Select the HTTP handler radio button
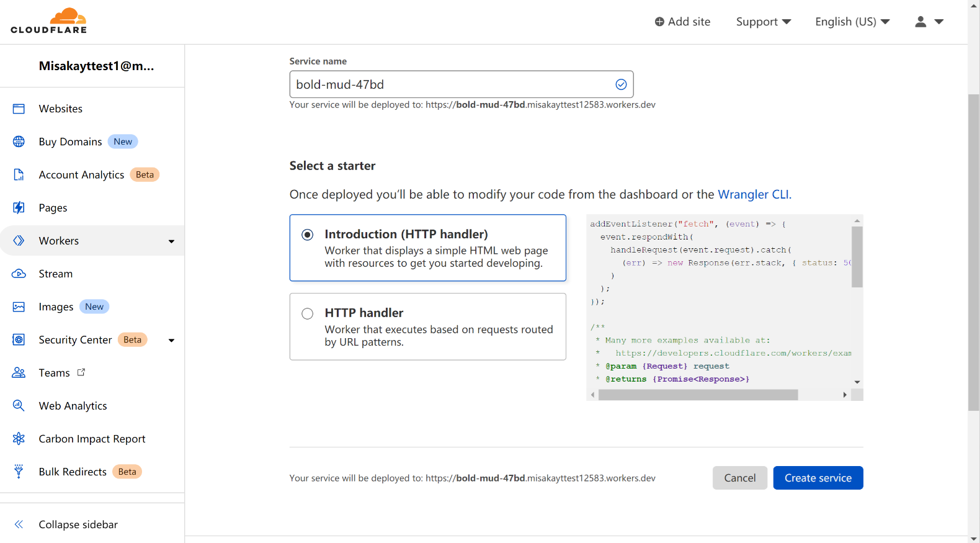 [x=308, y=313]
